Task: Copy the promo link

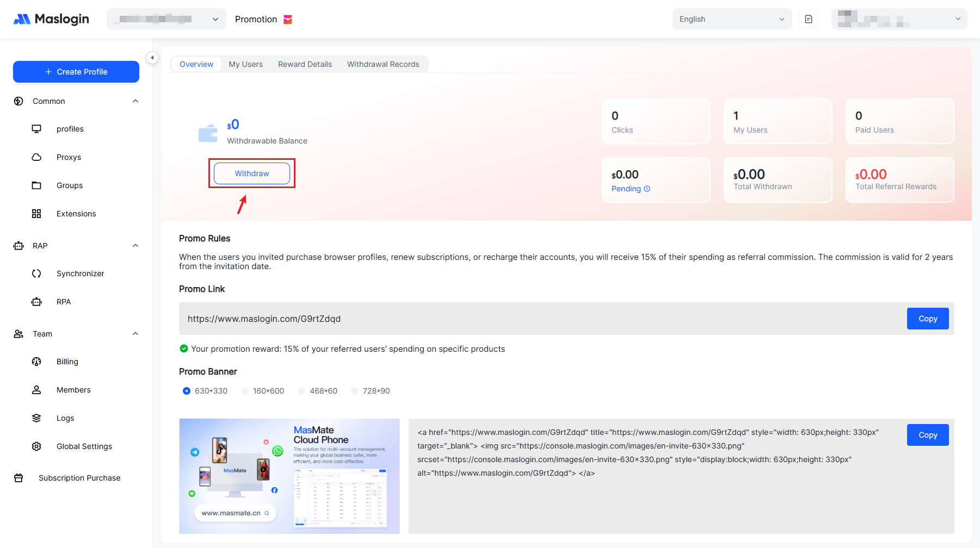Action: click(928, 319)
